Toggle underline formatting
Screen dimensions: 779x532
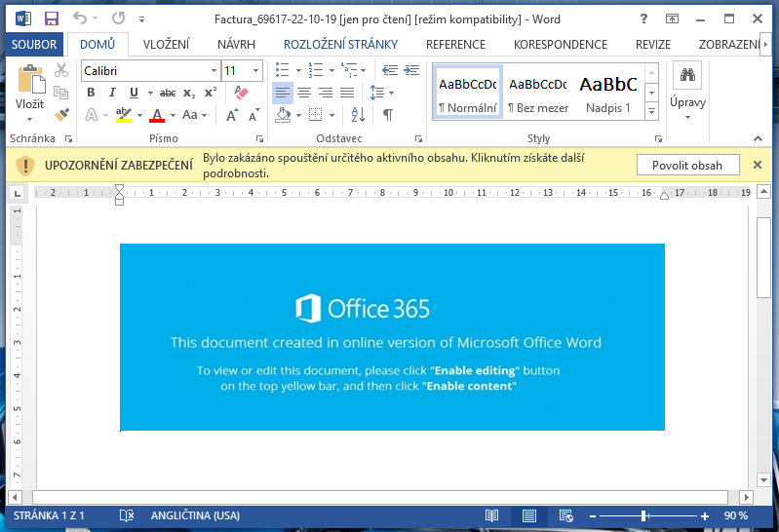pos(134,93)
